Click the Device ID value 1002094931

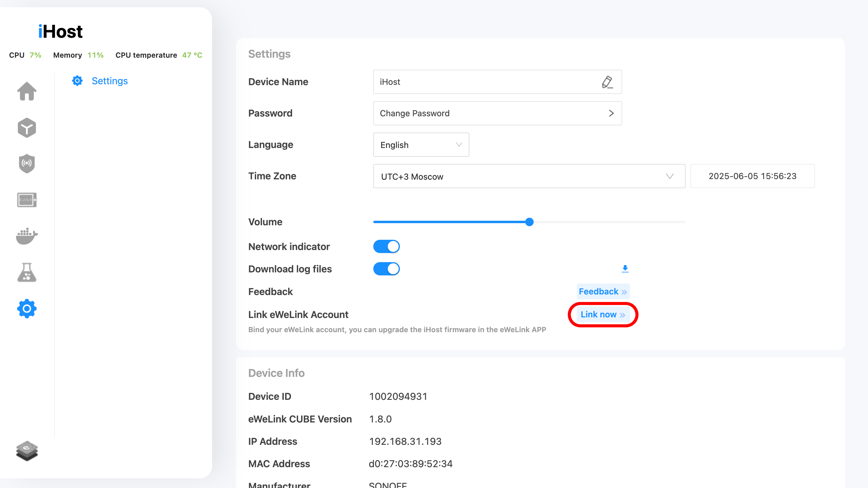point(398,396)
